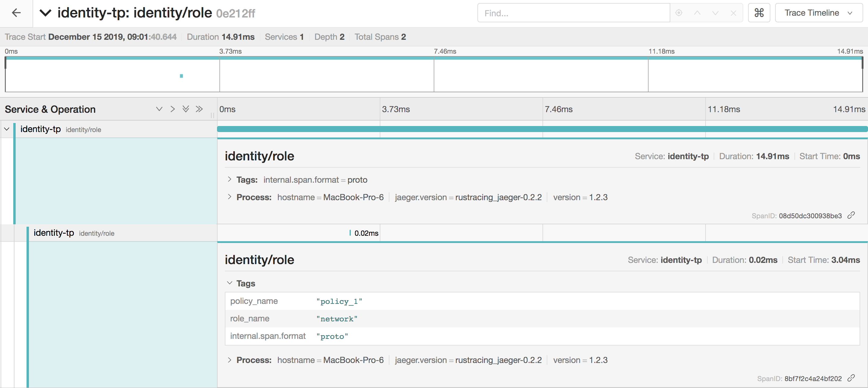Screen dimensions: 868x388
Task: Select the child identity-tp span row
Action: click(x=54, y=233)
